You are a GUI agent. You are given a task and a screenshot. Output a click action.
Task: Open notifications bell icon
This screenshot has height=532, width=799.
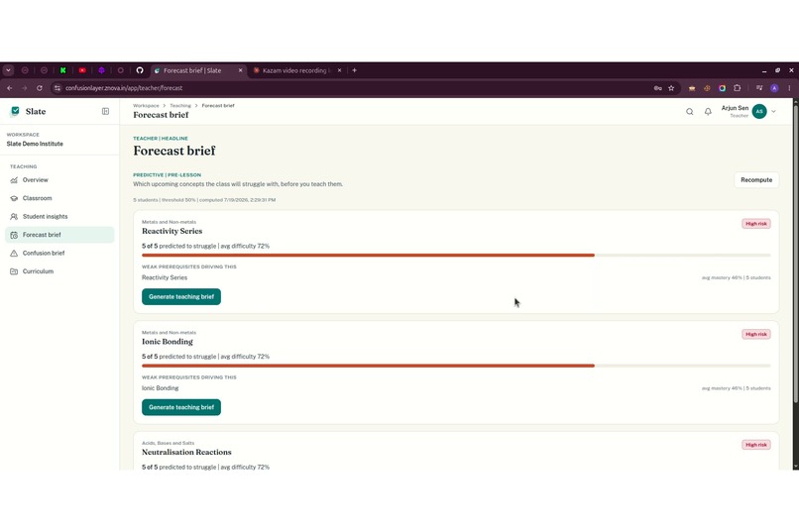708,112
